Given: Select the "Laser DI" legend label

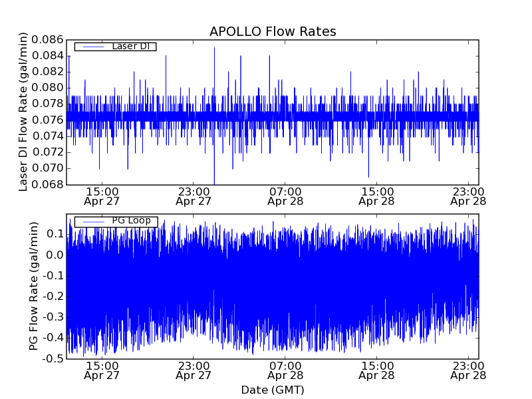Looking at the screenshot, I should [130, 46].
